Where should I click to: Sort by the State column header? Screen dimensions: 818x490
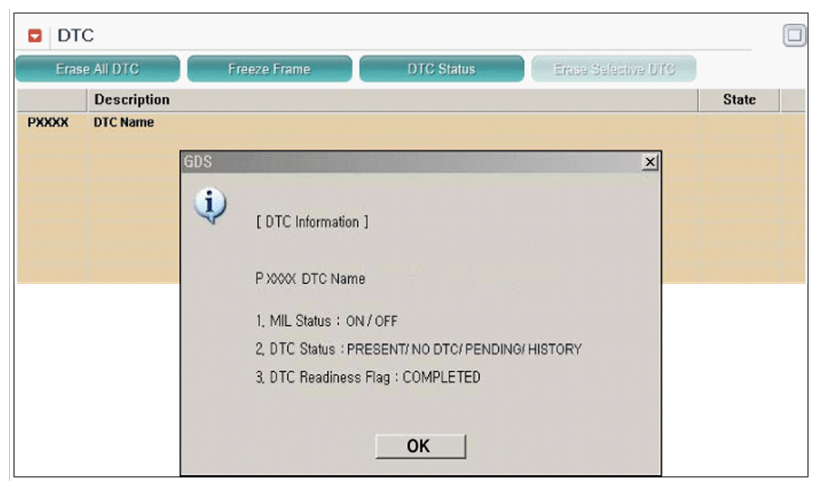coord(739,100)
